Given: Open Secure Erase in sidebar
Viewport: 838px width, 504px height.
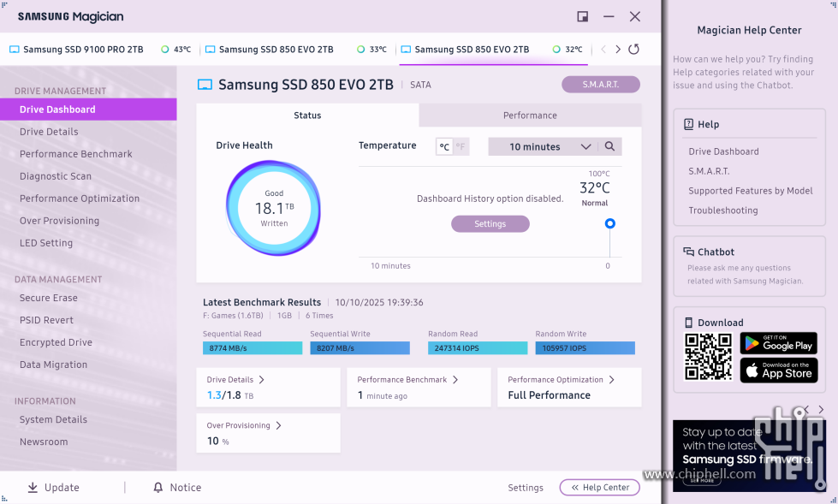Looking at the screenshot, I should 49,298.
